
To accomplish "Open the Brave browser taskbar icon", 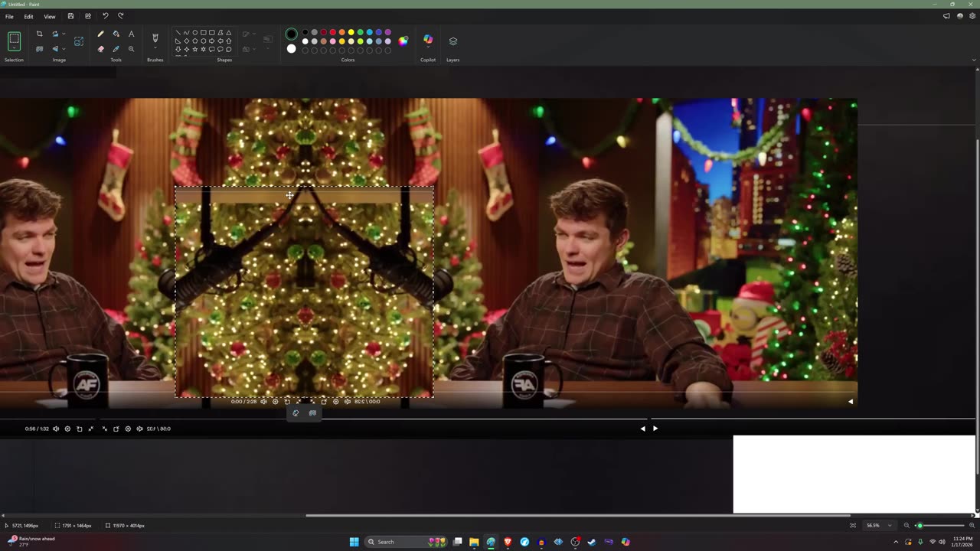I will [x=508, y=542].
